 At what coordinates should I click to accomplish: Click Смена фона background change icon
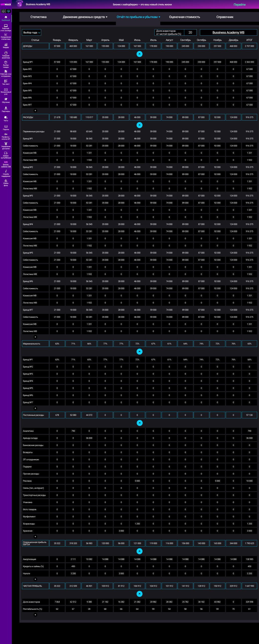(6, 182)
